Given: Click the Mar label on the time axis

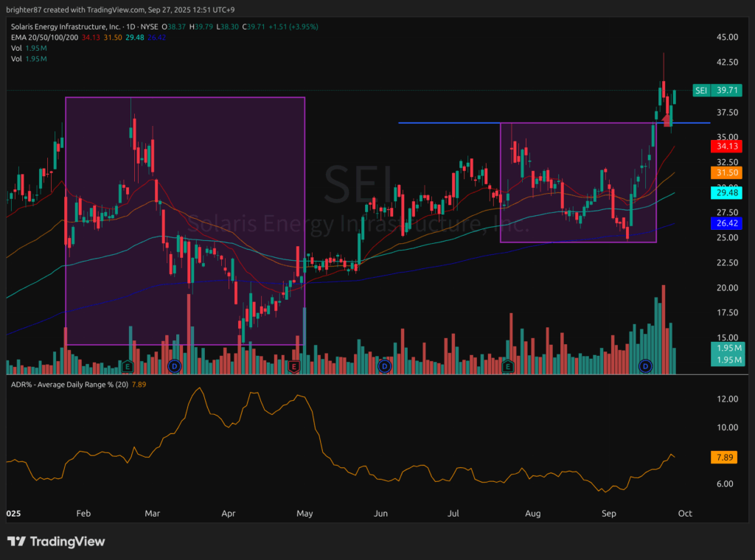Looking at the screenshot, I should click(152, 514).
